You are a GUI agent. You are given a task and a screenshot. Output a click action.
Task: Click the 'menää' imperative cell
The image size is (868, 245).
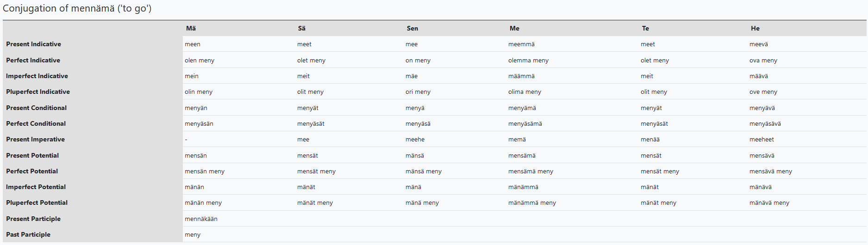click(x=650, y=140)
